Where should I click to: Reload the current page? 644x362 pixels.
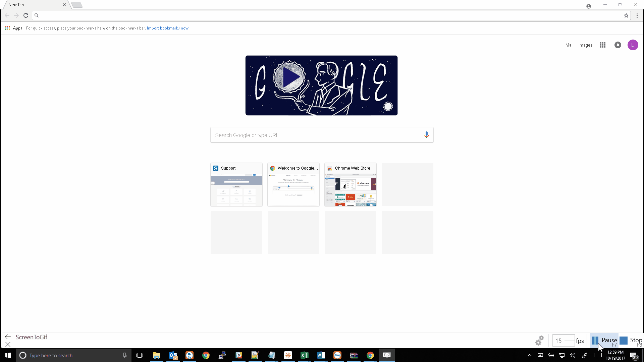[x=26, y=15]
